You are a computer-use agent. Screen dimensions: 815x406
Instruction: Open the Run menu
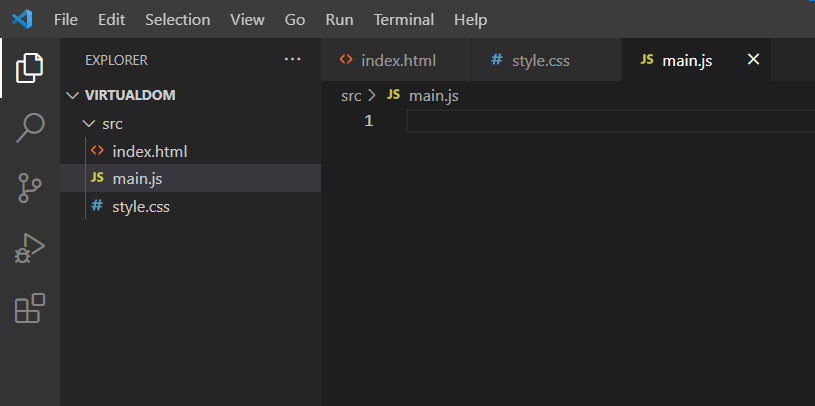339,20
